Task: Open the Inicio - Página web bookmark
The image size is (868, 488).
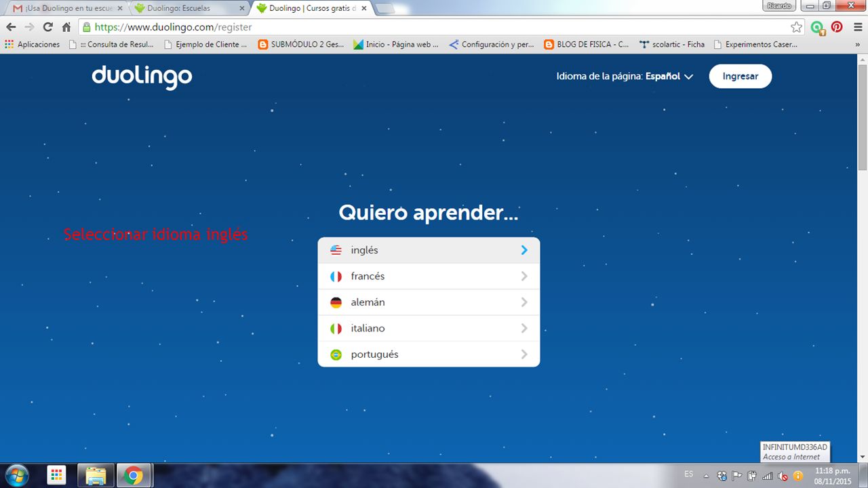Action: (x=396, y=44)
